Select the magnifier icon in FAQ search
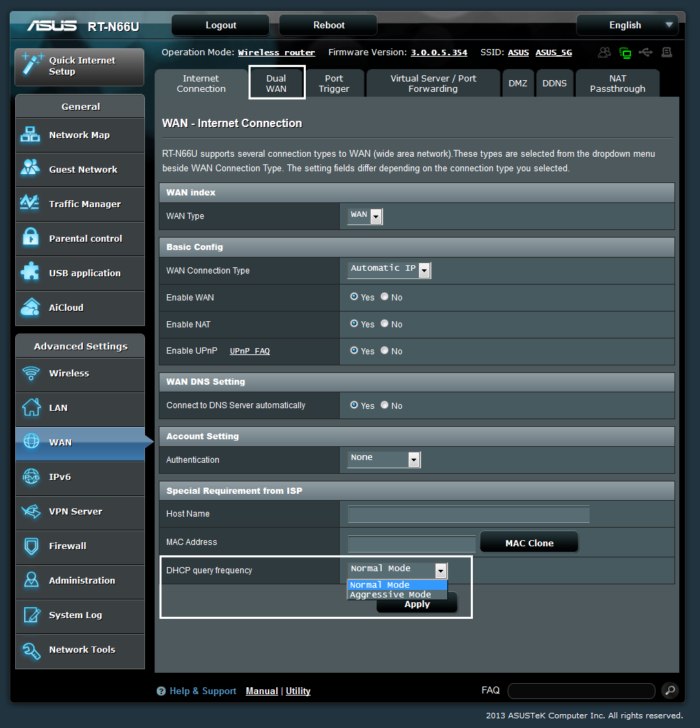This screenshot has width=700, height=728. click(669, 690)
